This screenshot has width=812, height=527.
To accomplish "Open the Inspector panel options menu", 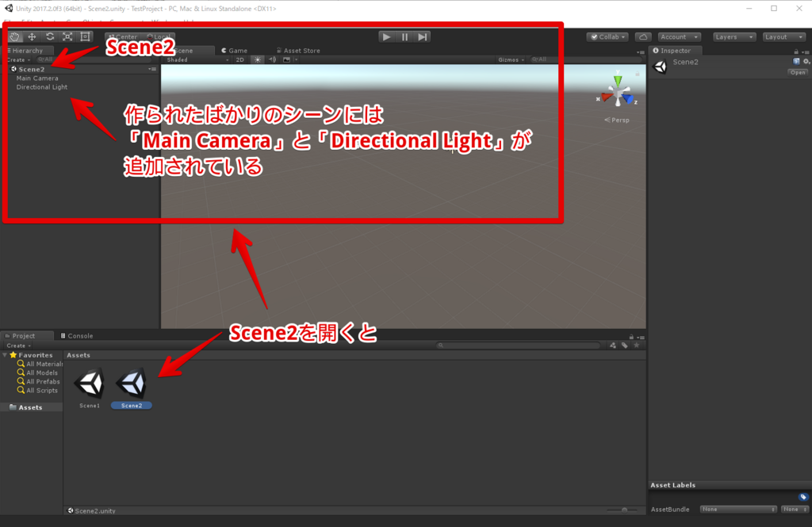I will (806, 52).
